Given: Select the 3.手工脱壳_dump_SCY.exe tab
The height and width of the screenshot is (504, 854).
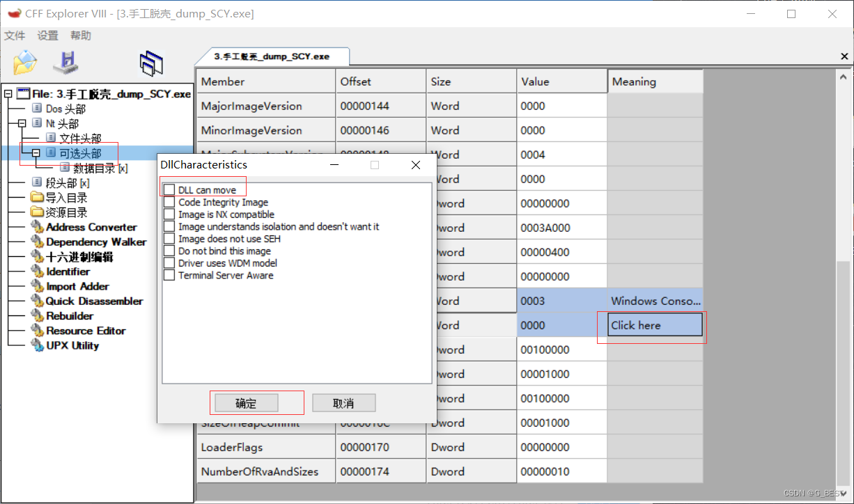Looking at the screenshot, I should tap(272, 56).
